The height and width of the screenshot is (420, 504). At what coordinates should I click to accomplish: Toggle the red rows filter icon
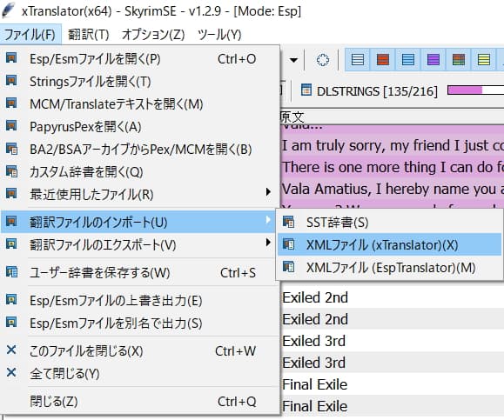382,60
